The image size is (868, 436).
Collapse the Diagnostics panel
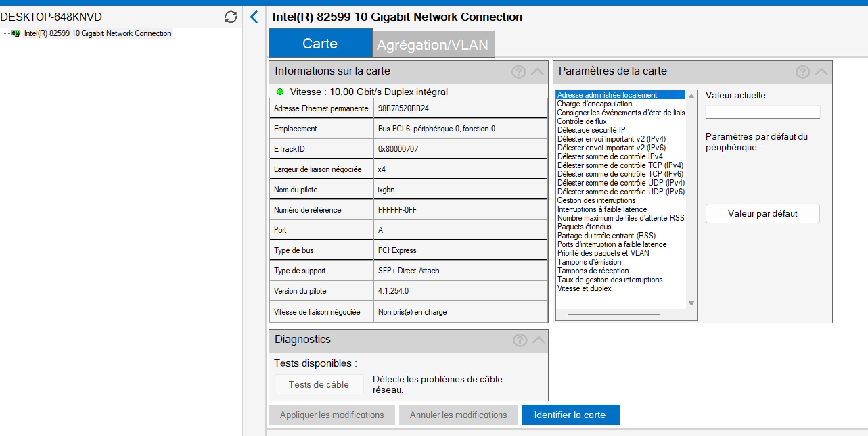point(539,340)
